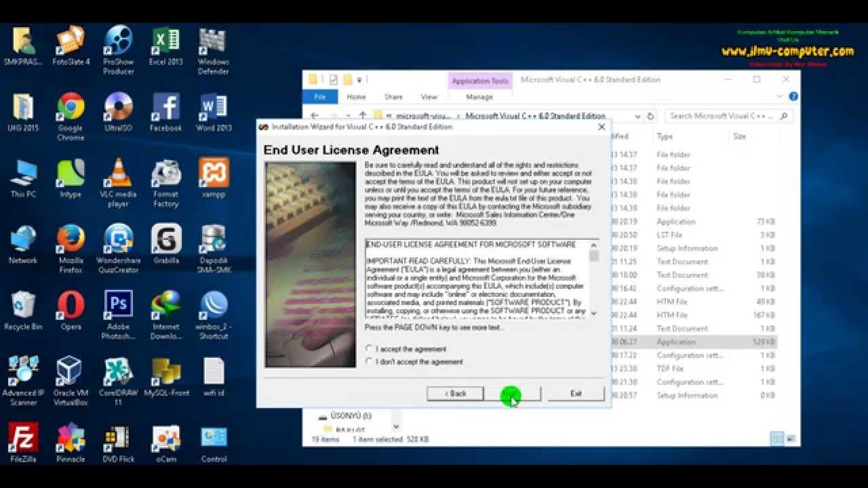Click the Exit button in the wizard
Viewport: 868px width, 488px height.
[x=576, y=394]
